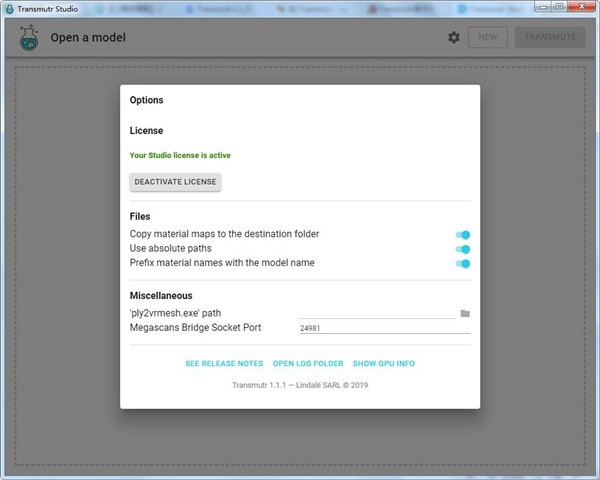
Task: Click the Open Log Folder link
Action: tap(308, 364)
